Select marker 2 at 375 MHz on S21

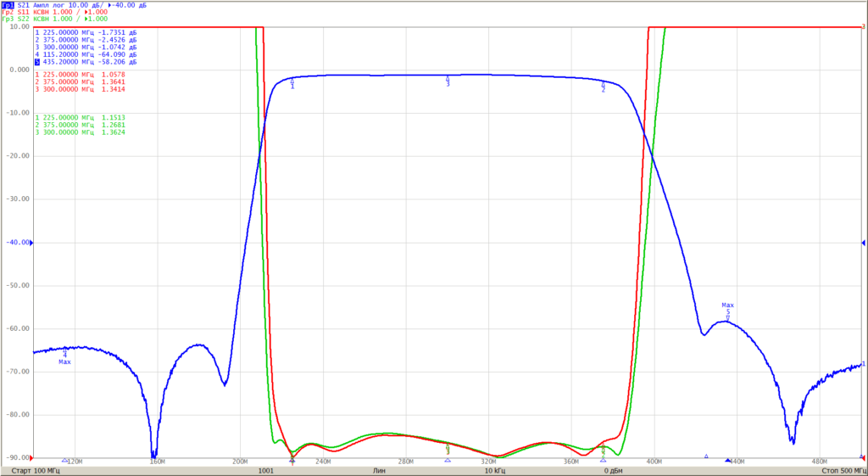point(604,87)
